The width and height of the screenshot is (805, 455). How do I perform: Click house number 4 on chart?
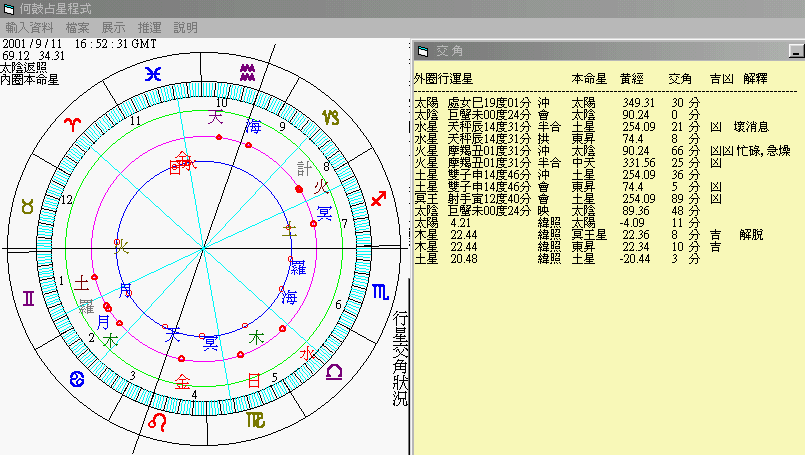[194, 394]
